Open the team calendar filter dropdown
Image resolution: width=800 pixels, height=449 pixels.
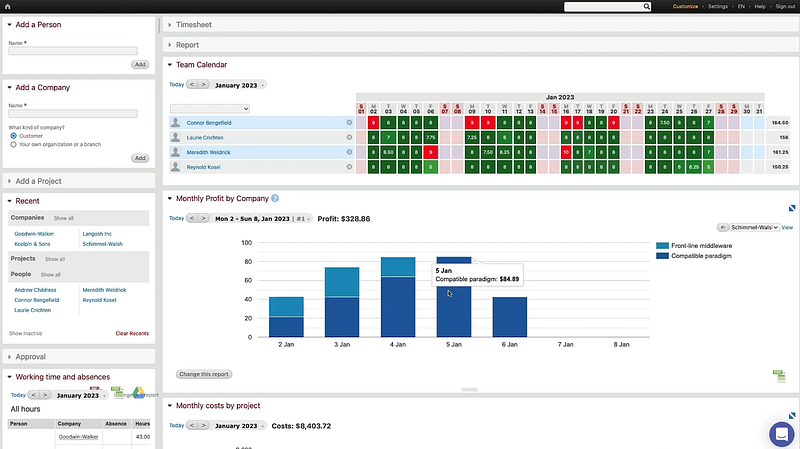[210, 109]
